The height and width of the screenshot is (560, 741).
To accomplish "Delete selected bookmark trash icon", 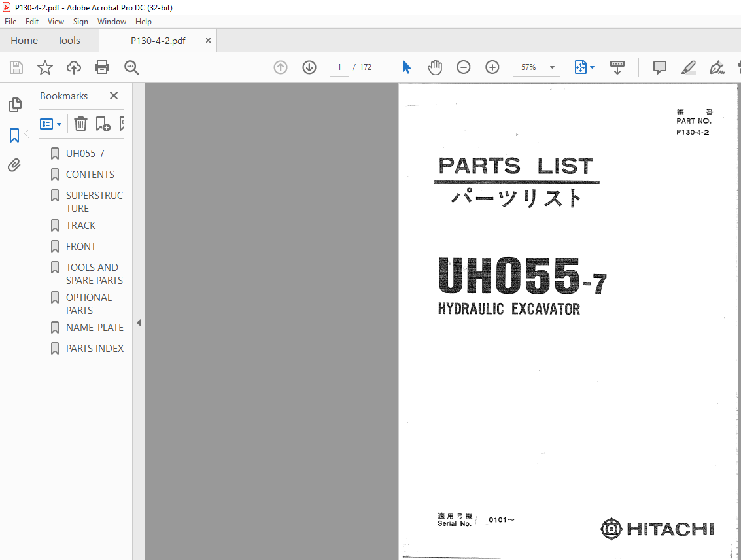I will 81,124.
